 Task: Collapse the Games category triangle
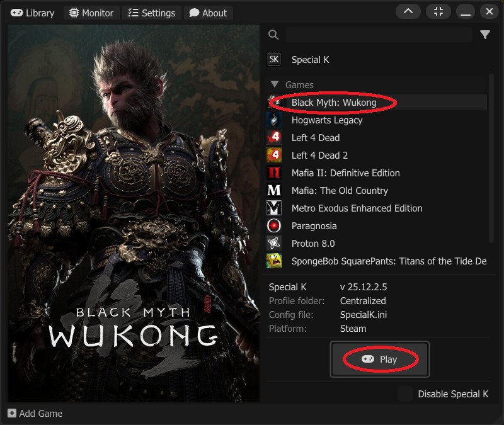(275, 84)
